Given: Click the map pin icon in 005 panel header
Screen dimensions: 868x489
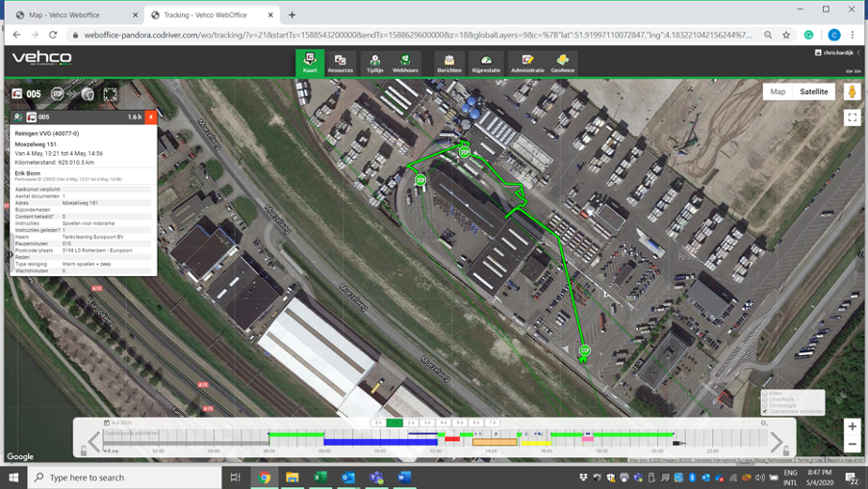Looking at the screenshot, I should (18, 117).
